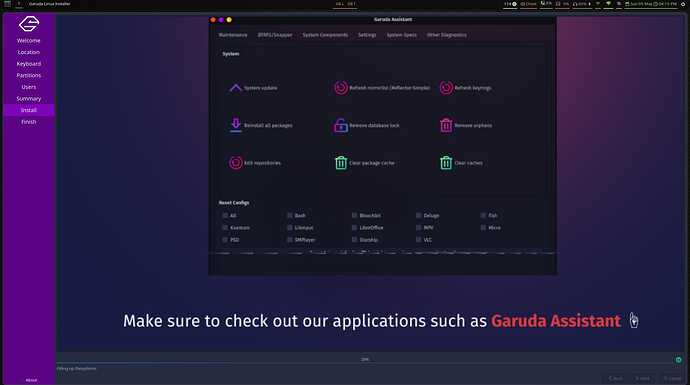
Task: Check the LibreOffice reset config checkbox
Action: [354, 227]
